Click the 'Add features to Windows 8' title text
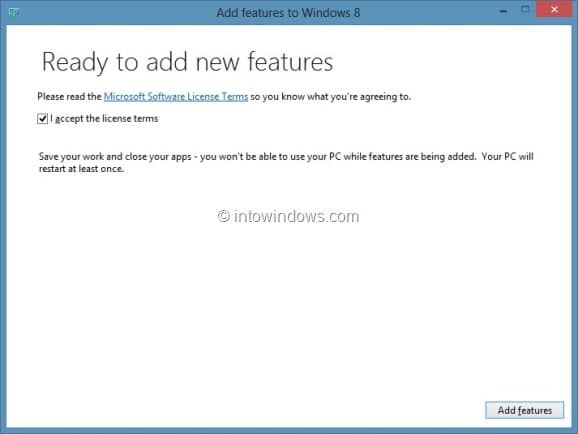 [288, 13]
